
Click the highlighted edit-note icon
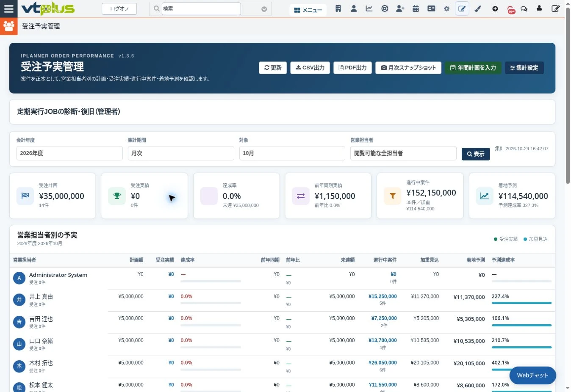462,8
